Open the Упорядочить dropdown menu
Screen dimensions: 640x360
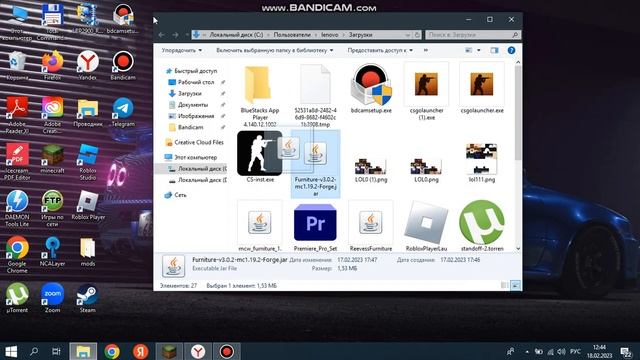coord(182,50)
